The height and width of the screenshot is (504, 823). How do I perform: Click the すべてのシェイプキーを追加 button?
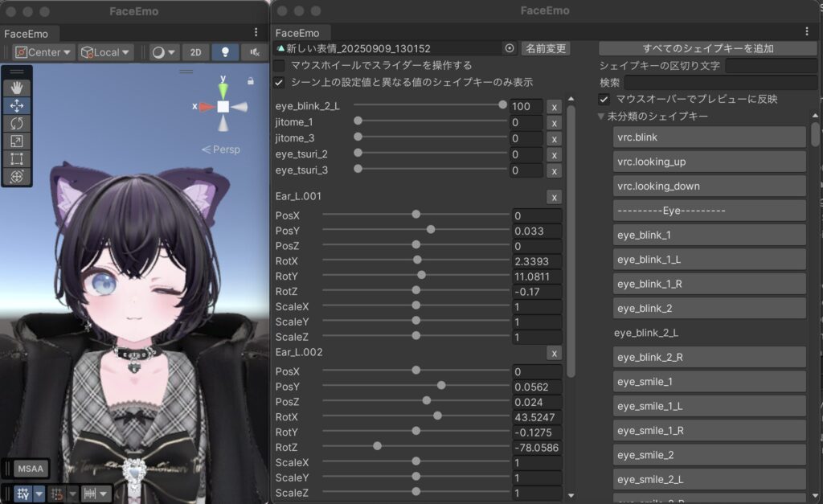coord(707,48)
